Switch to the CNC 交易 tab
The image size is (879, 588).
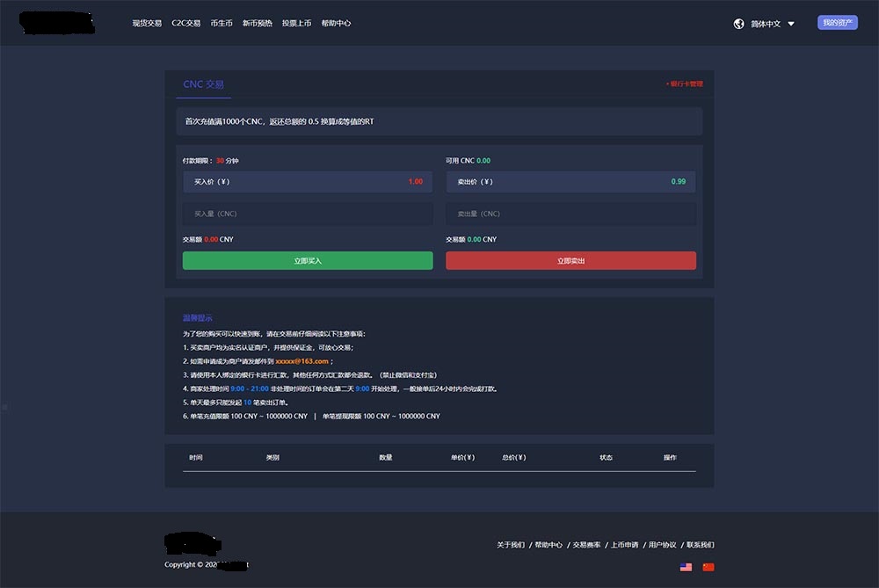pos(203,84)
